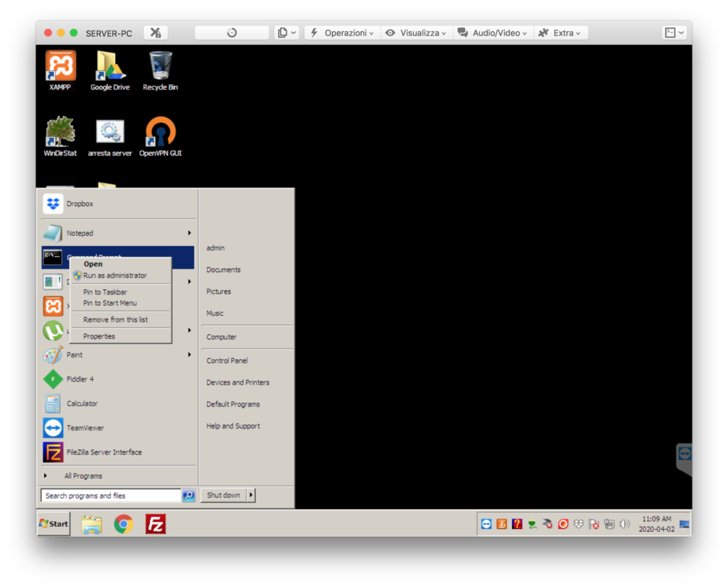Open Dropbox from the Start menu
The image size is (728, 588).
click(x=118, y=204)
